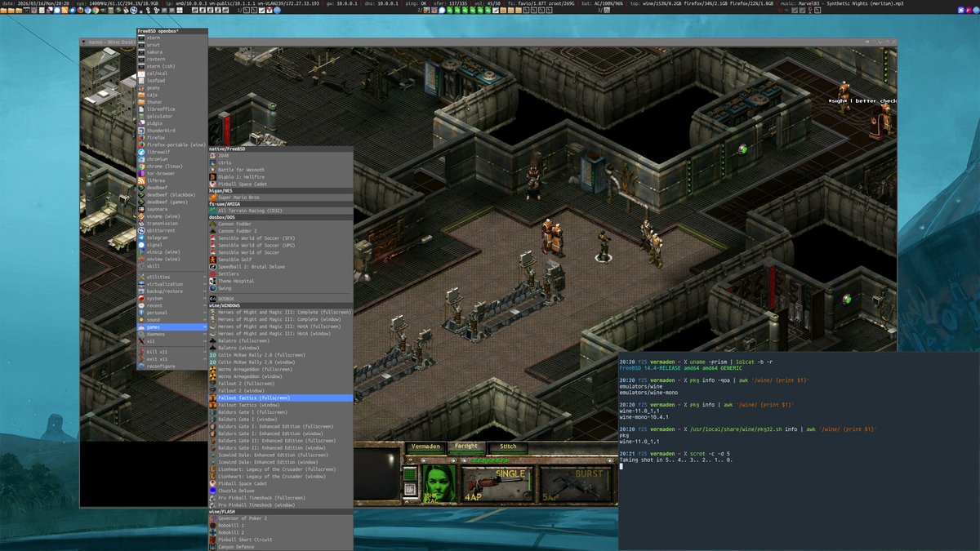980x551 pixels.
Task: Select the BURST weapon slot
Action: [576, 484]
